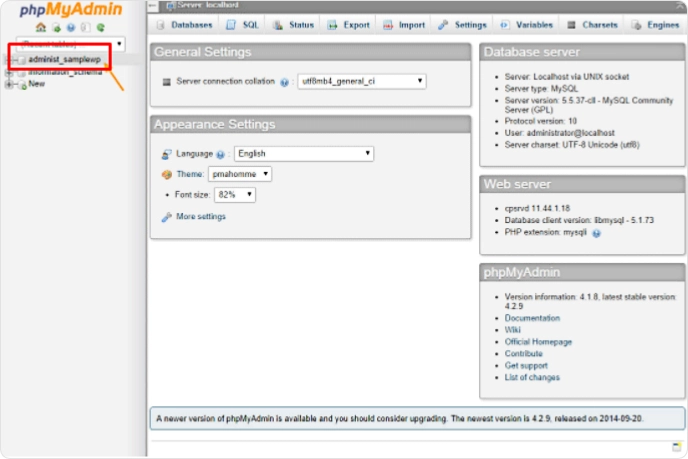Screen dimensions: 688x459
Task: Click the 'Server: Localhost via UNIX socket' text
Action: click(x=567, y=76)
